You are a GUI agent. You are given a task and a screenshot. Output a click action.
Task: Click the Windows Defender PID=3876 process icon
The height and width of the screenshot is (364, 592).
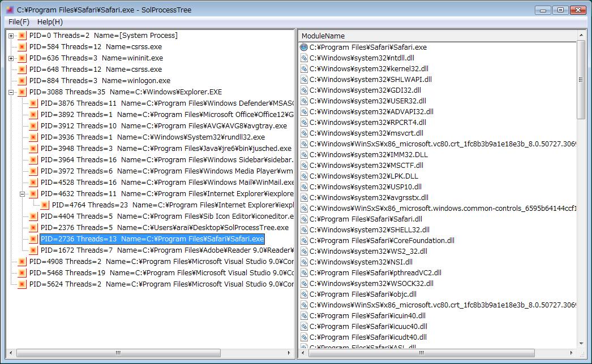pos(33,103)
